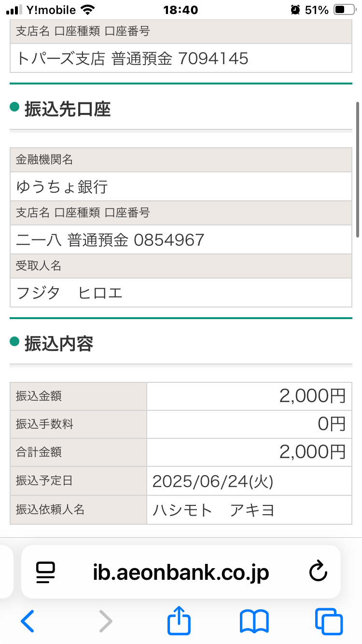This screenshot has height=644, width=362.
Task: Tap the battery indicator in status bar
Action: tap(346, 10)
